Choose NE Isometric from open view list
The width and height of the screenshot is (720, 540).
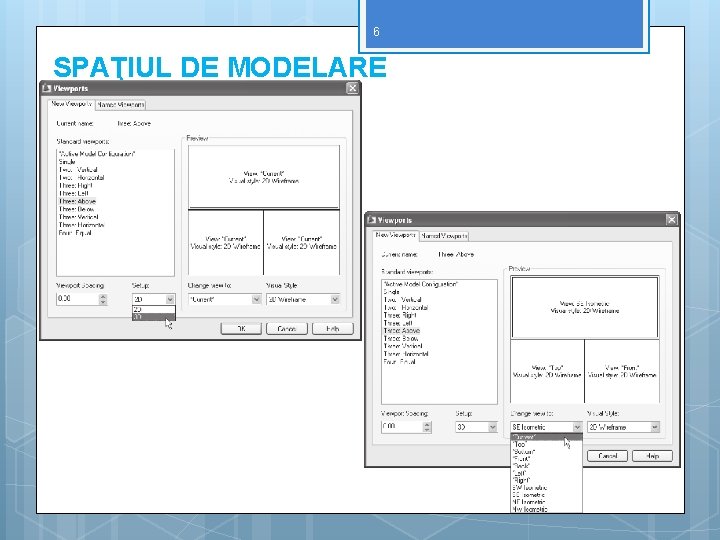(546, 502)
